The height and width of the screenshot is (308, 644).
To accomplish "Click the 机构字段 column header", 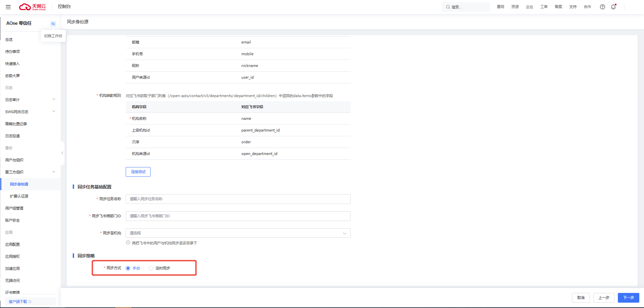I will pyautogui.click(x=139, y=107).
